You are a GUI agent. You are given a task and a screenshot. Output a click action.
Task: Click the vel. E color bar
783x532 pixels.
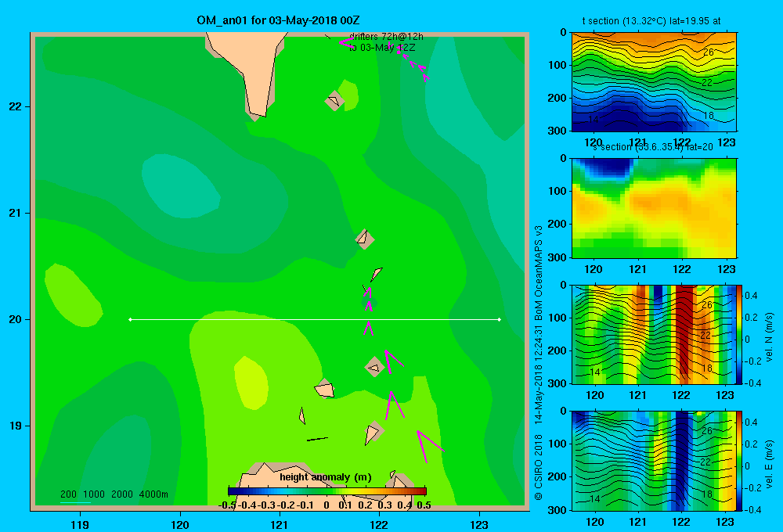[739, 461]
